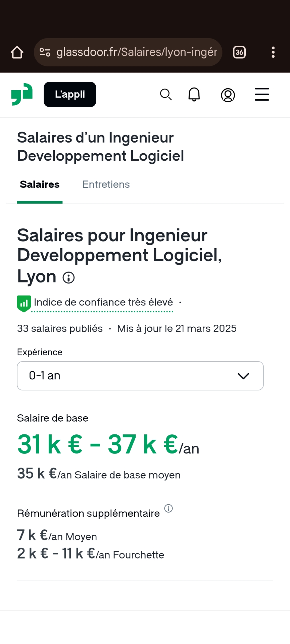Open the Glassdoor search magnifier
This screenshot has height=644, width=290.
click(x=166, y=95)
